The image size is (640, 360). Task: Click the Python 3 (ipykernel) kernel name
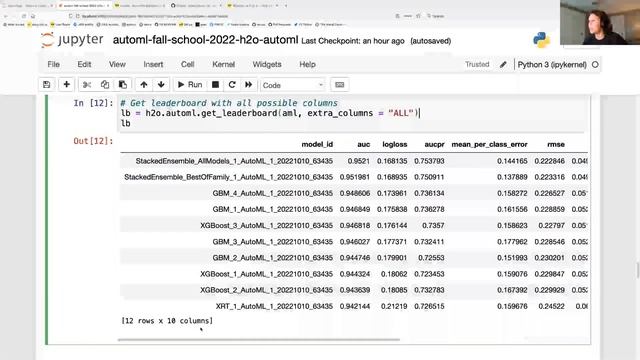552,65
